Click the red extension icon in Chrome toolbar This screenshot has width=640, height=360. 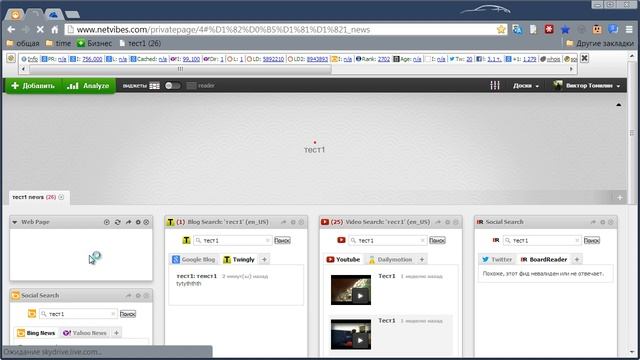point(549,29)
